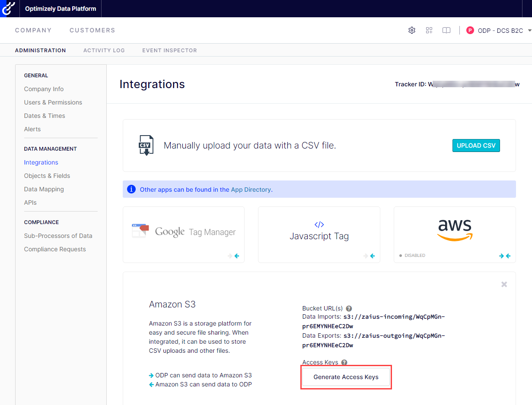Expand the ODP - DCS B2C account dropdown
The image size is (532, 405).
point(530,31)
